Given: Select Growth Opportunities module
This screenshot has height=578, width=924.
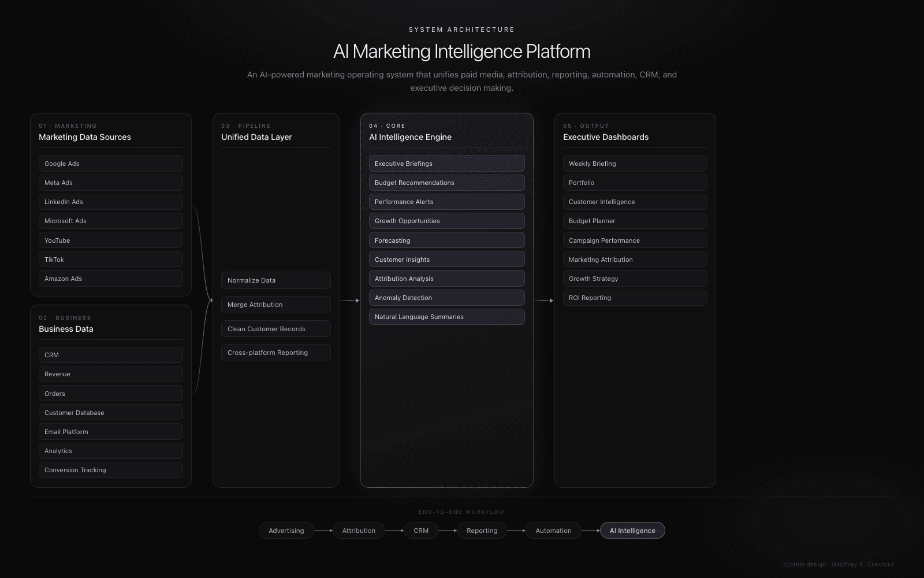Looking at the screenshot, I should (447, 221).
